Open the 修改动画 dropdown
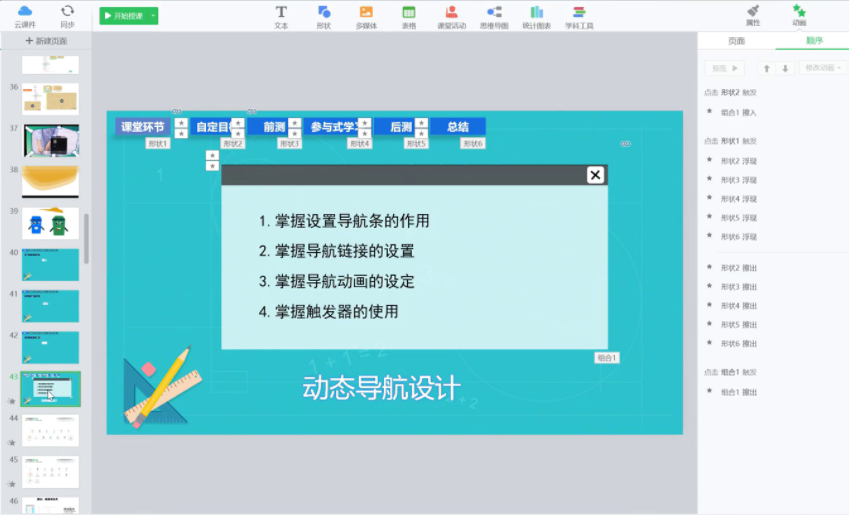The image size is (849, 515). (x=822, y=68)
